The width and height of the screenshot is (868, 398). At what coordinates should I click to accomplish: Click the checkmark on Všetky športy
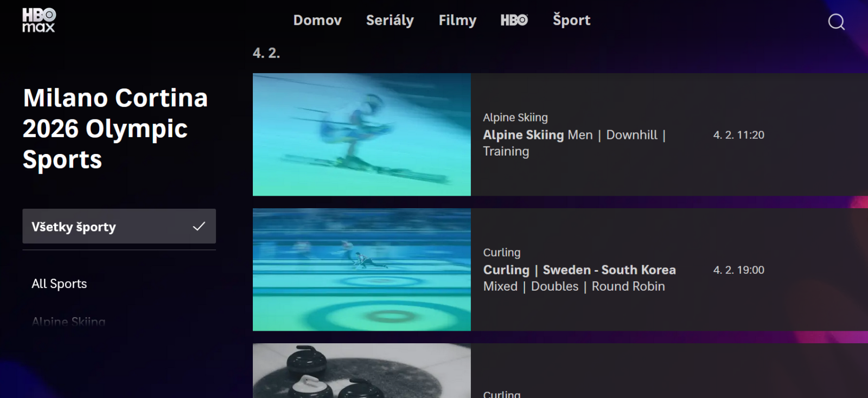[199, 226]
